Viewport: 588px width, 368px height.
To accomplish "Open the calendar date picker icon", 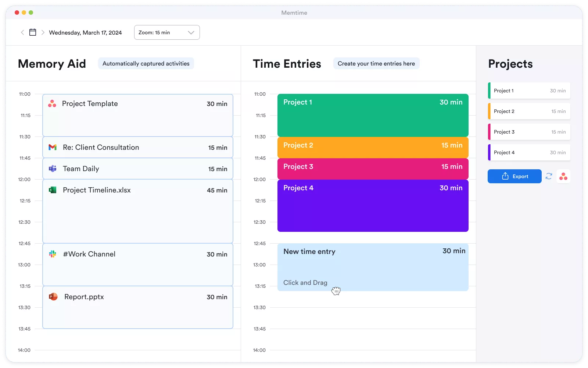I will pos(33,32).
